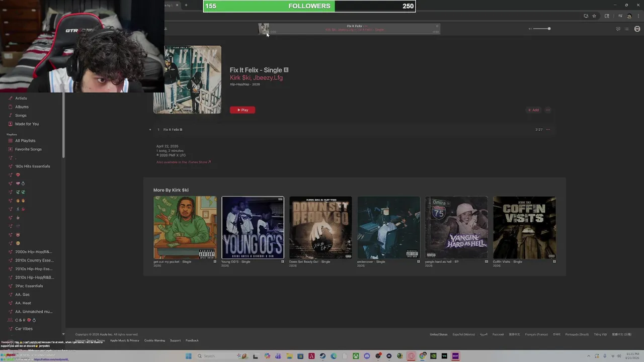
Task: Open the Feedback footer link
Action: 192,340
